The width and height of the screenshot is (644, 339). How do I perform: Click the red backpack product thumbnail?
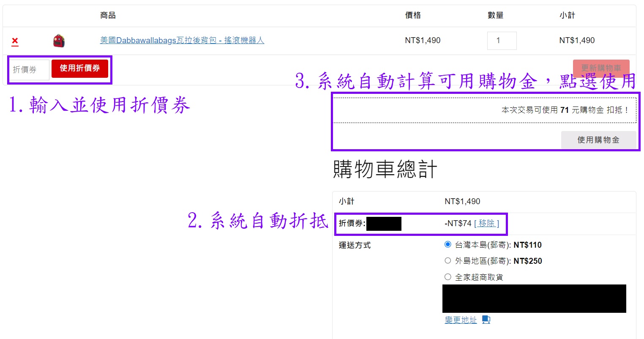pos(59,41)
